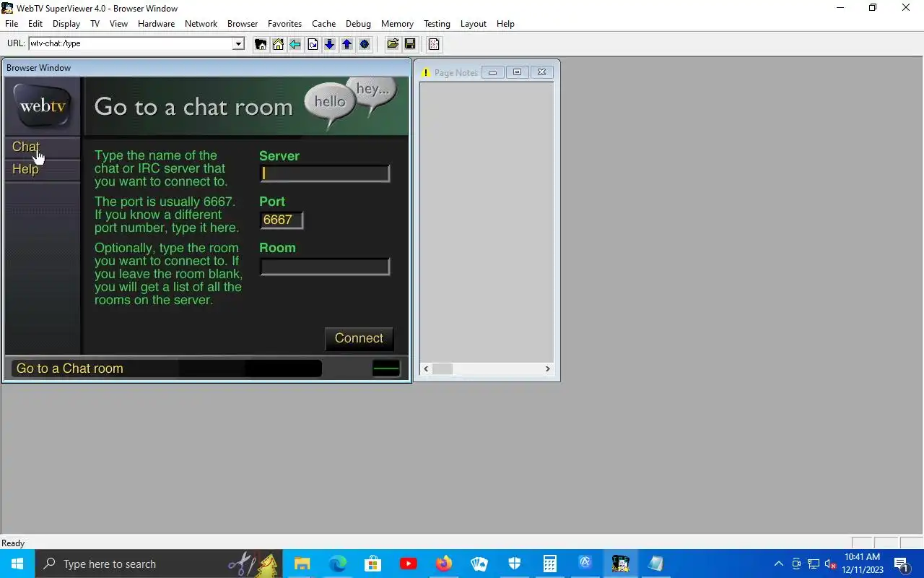Screen dimensions: 924x578
Task: Expand the URL dropdown arrow
Action: pos(238,44)
